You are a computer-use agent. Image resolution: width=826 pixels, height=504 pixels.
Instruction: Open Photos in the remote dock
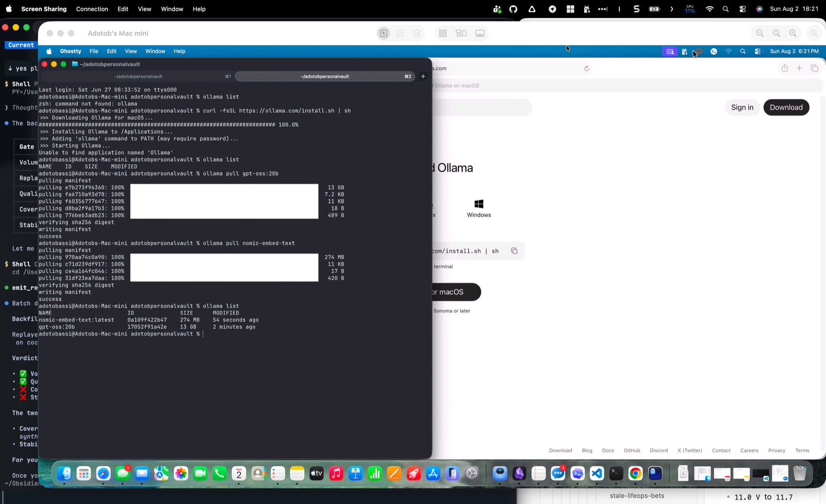(181, 473)
